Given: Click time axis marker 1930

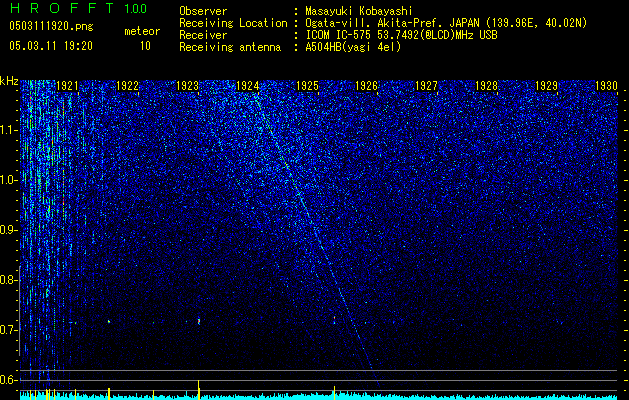Looking at the screenshot, I should [x=606, y=85].
